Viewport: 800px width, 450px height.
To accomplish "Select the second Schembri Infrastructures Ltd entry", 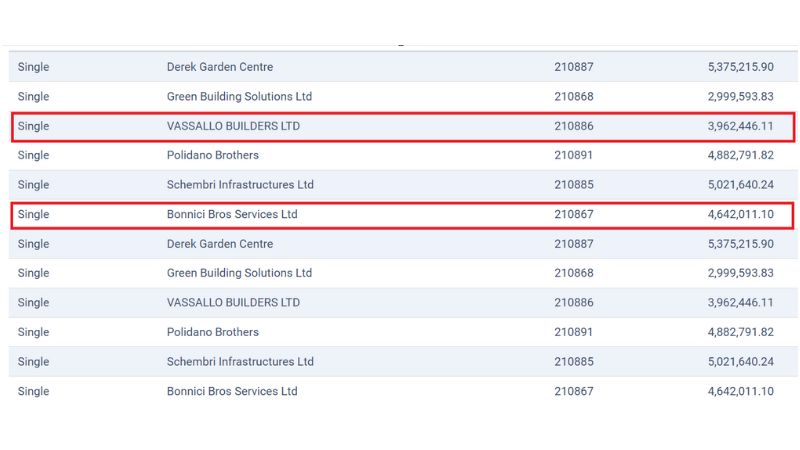I will [x=240, y=362].
